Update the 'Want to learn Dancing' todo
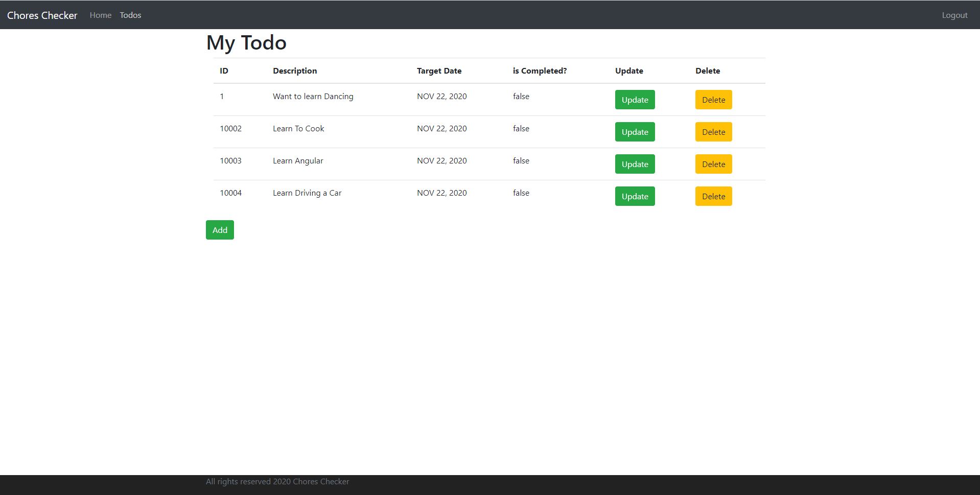980x495 pixels. [635, 100]
